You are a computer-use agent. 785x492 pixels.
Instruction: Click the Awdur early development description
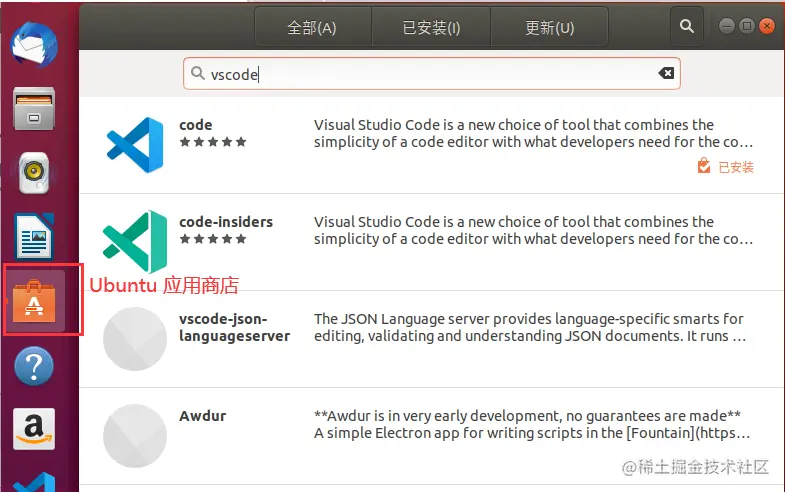click(532, 424)
